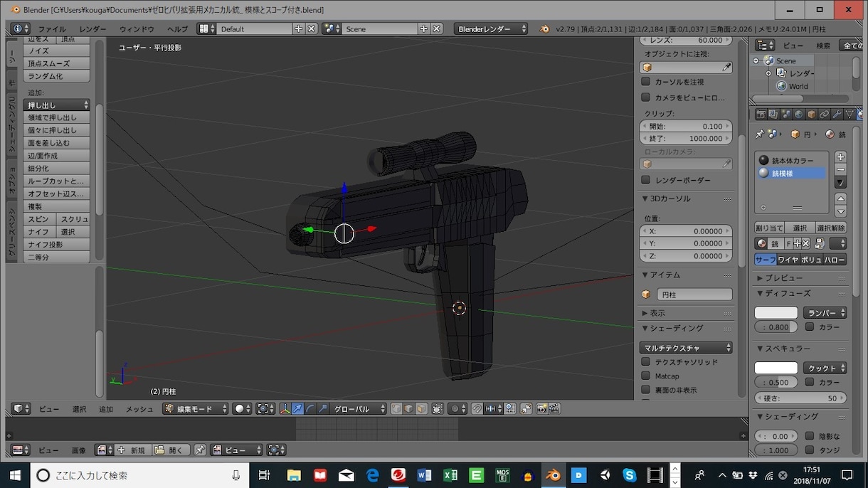Click the ループカット tool button
This screenshot has width=868, height=488.
click(x=56, y=181)
